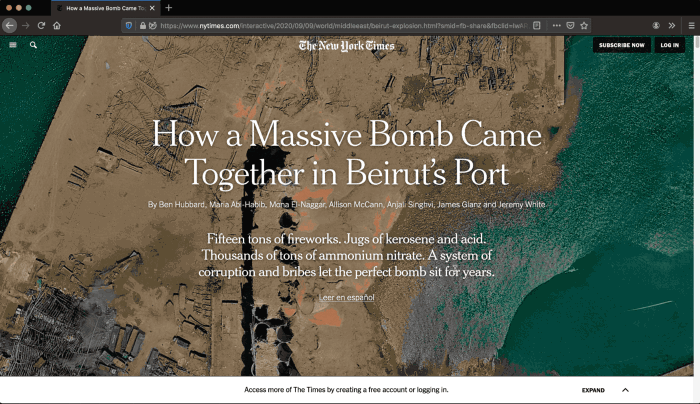Open the tracking protection shield icon

click(130, 25)
